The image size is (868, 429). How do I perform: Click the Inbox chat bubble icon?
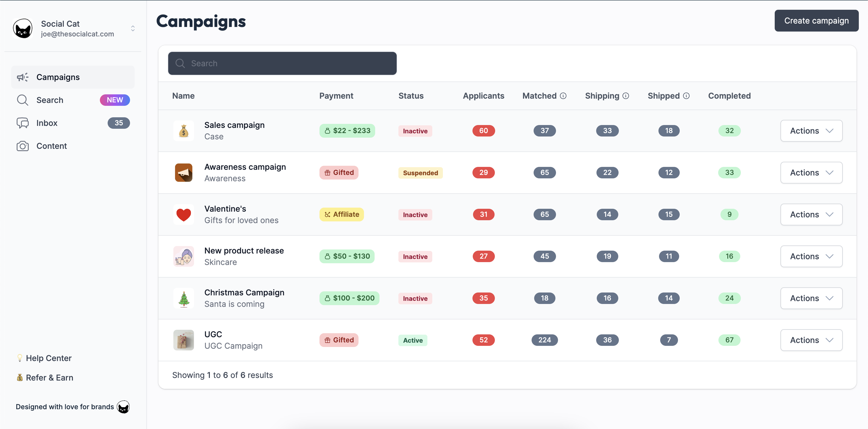(x=22, y=122)
